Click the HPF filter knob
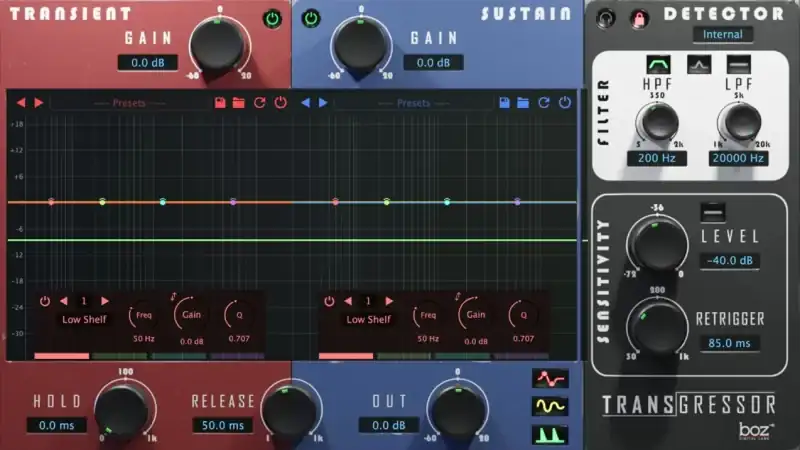 coord(658,123)
